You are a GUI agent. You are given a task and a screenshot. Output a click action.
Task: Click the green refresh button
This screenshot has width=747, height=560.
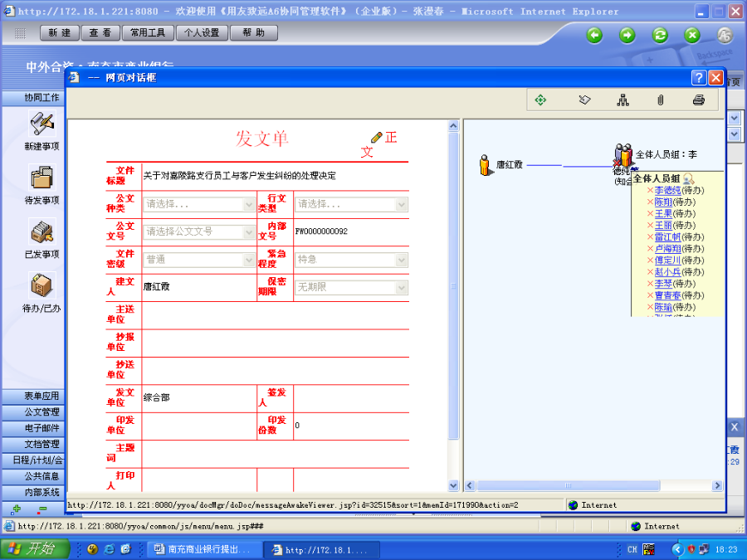click(x=660, y=35)
